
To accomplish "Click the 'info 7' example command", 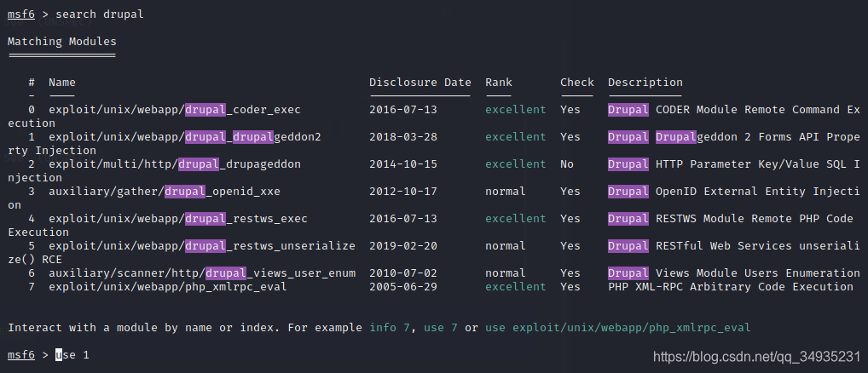I will (390, 328).
